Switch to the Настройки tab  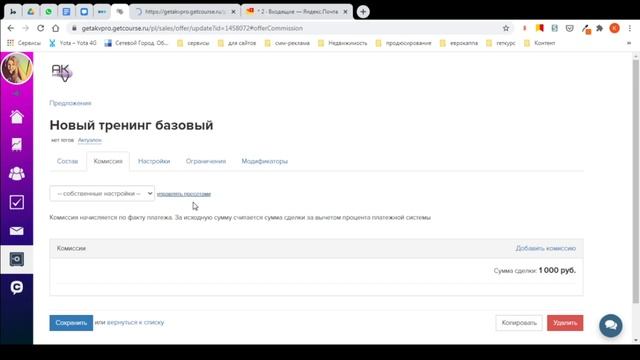point(154,161)
